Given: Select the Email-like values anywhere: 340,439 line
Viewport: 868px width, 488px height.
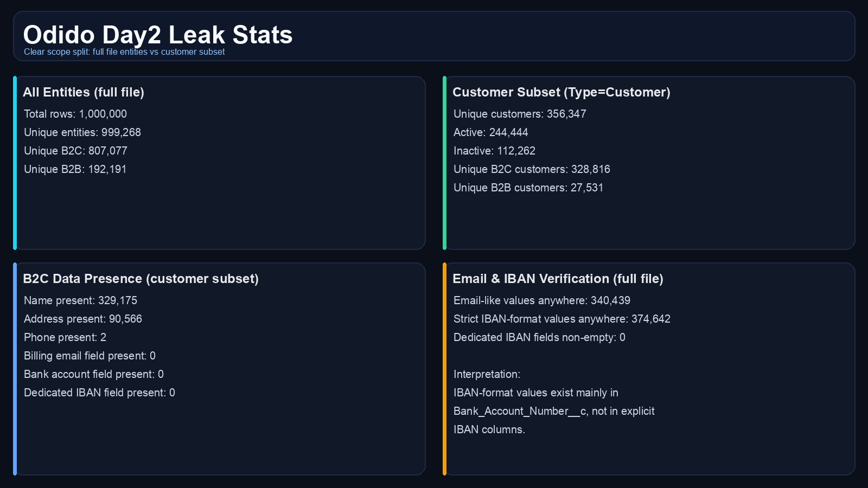Looking at the screenshot, I should click(542, 300).
